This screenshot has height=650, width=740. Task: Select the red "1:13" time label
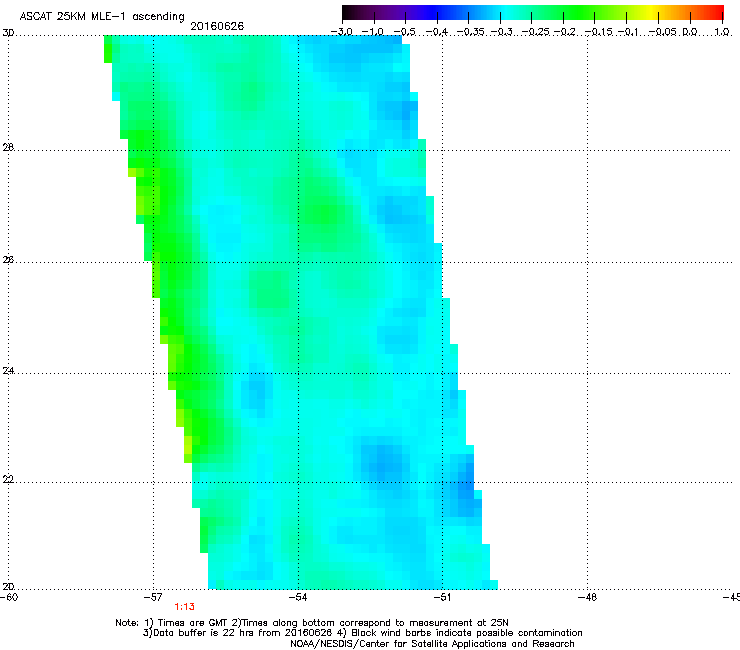tap(185, 607)
